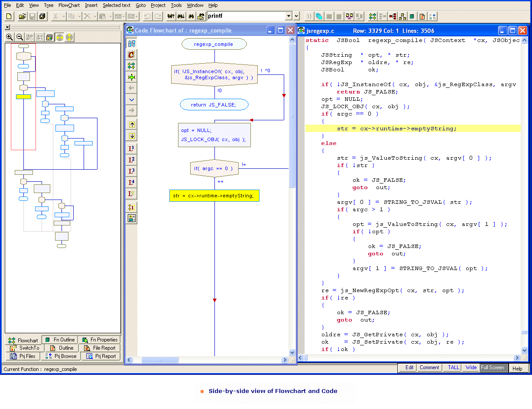
Task: Click green nodes flowchart icon in sidebar
Action: pyautogui.click(x=132, y=66)
